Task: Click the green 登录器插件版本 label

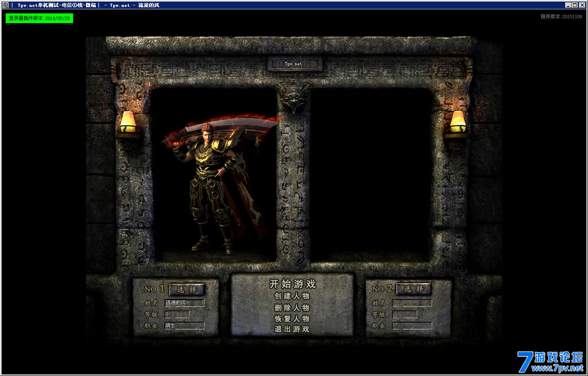Action: pyautogui.click(x=39, y=18)
